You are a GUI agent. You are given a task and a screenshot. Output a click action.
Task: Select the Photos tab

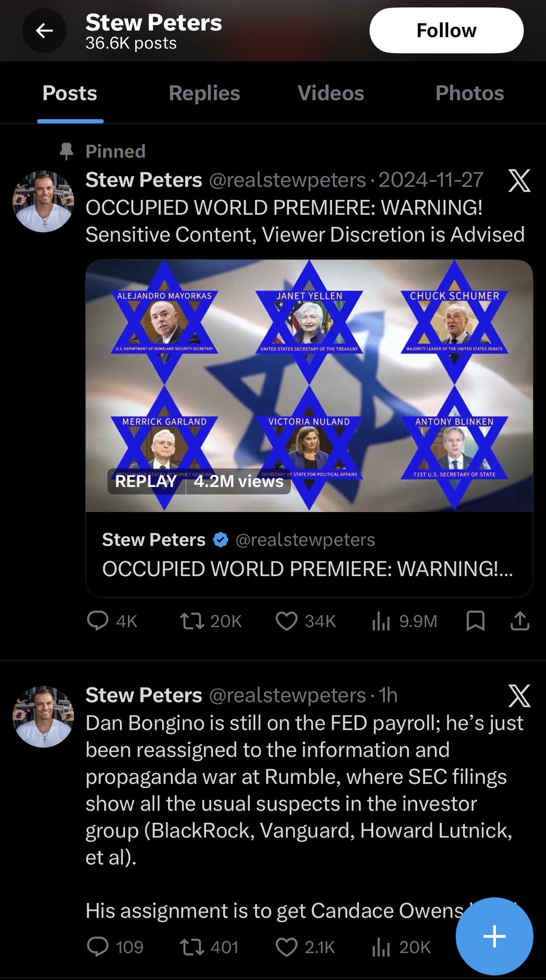(x=469, y=93)
